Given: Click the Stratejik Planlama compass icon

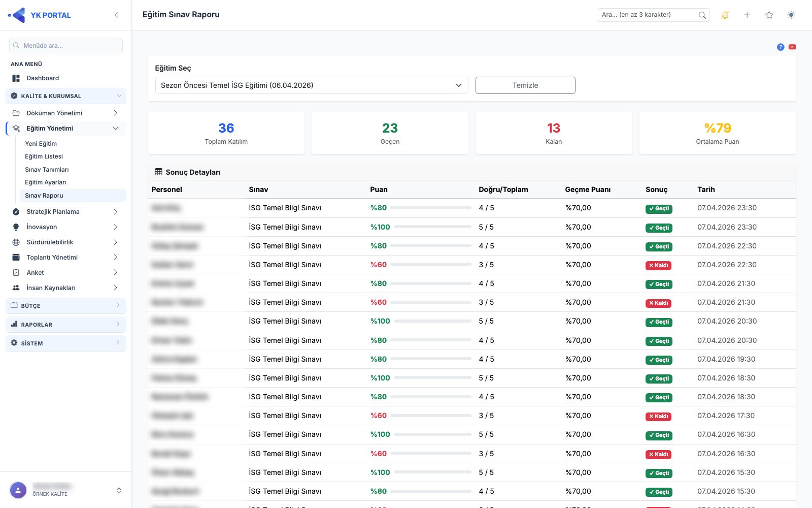Looking at the screenshot, I should tap(16, 212).
